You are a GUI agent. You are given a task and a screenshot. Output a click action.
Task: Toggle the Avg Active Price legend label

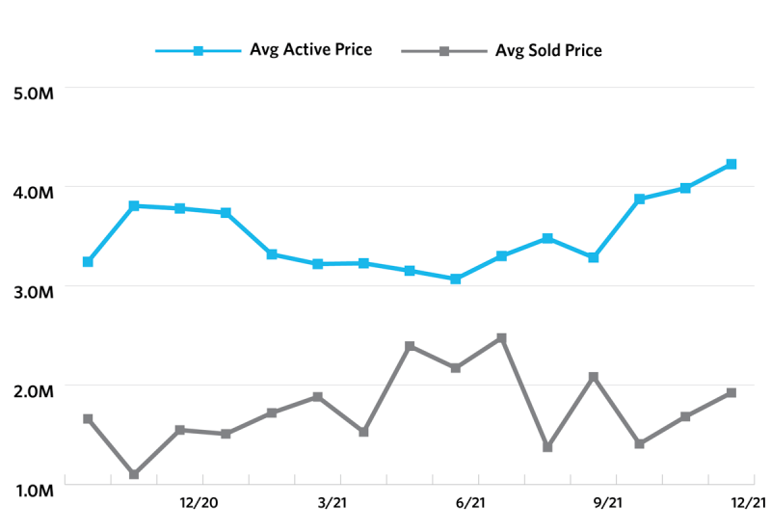[x=309, y=50]
